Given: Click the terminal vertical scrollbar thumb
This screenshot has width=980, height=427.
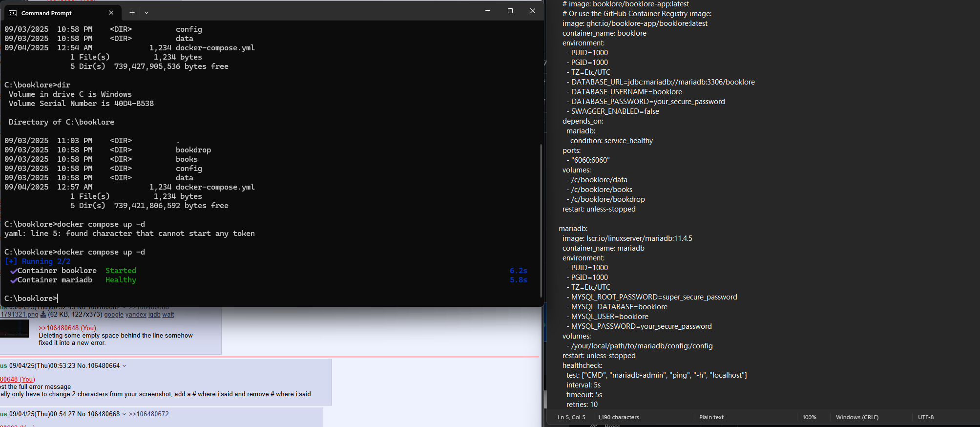Looking at the screenshot, I should tap(541, 220).
